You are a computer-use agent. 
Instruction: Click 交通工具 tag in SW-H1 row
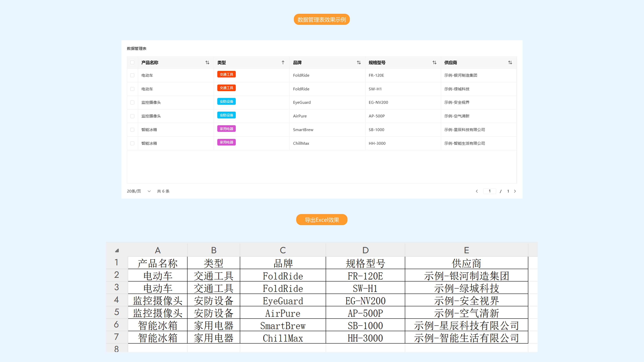click(226, 88)
